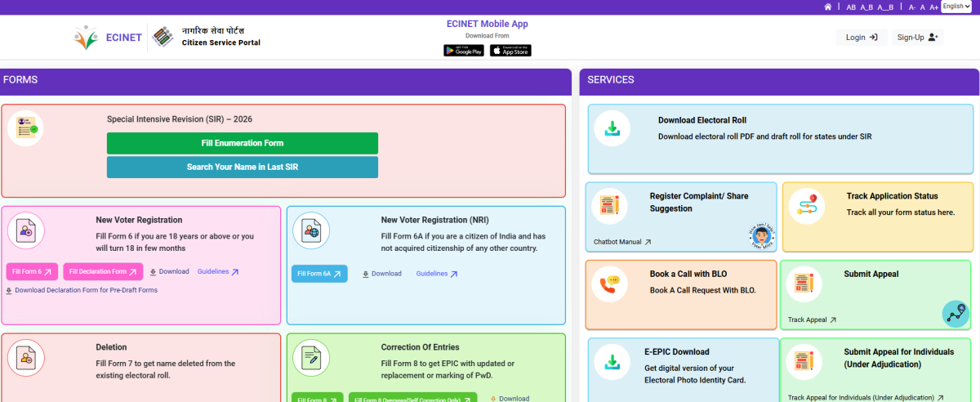Select the AB normal text spacing option
Viewport: 980px width, 402px height.
click(851, 7)
